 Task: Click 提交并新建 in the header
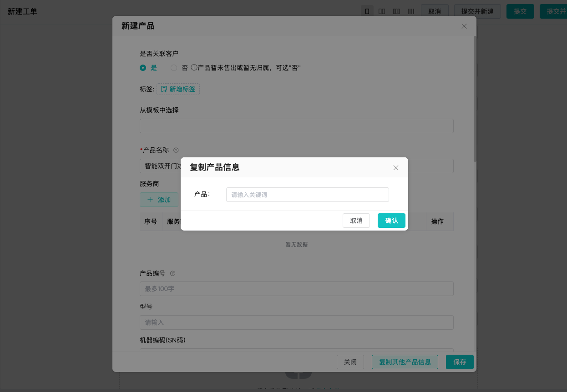click(477, 11)
